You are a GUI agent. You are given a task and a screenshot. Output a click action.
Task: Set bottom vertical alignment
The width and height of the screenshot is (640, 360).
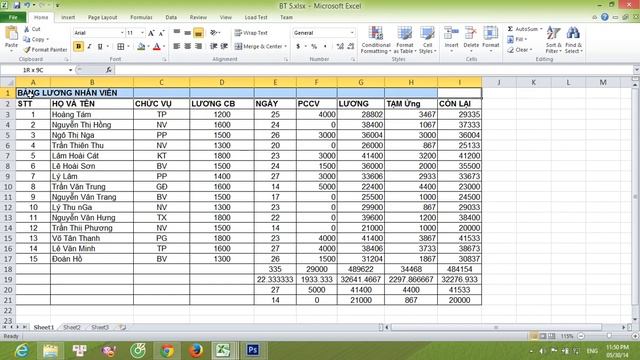[x=198, y=33]
